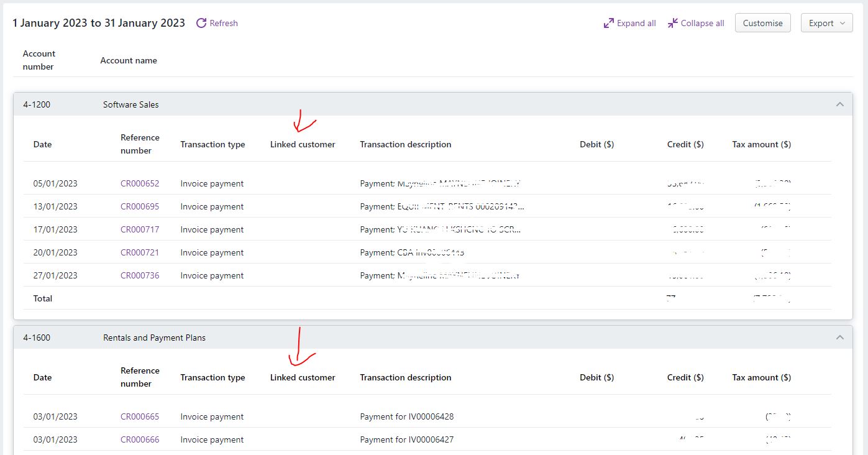The image size is (868, 455).
Task: Click the date 17/01/2023
Action: pyautogui.click(x=55, y=229)
